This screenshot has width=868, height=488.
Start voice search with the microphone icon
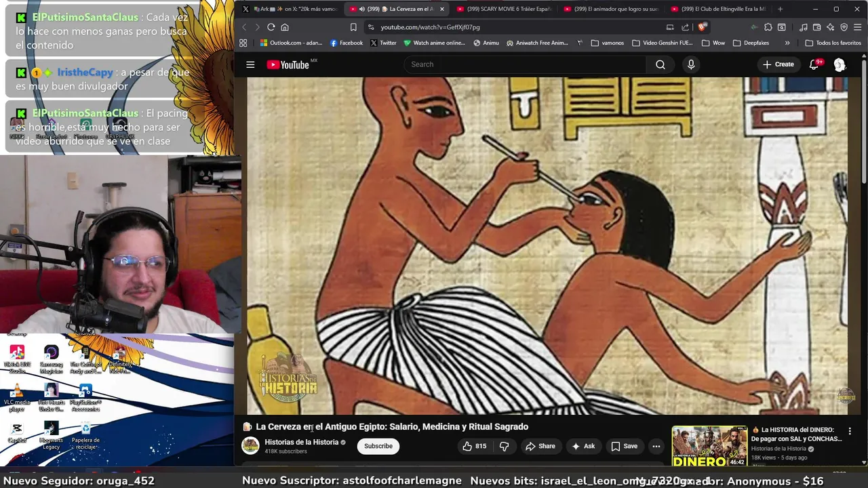click(691, 64)
